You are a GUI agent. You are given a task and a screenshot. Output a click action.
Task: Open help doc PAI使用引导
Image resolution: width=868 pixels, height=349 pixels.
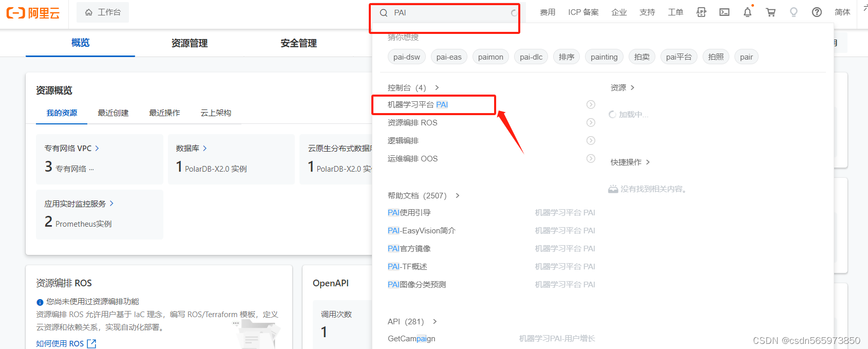(409, 212)
